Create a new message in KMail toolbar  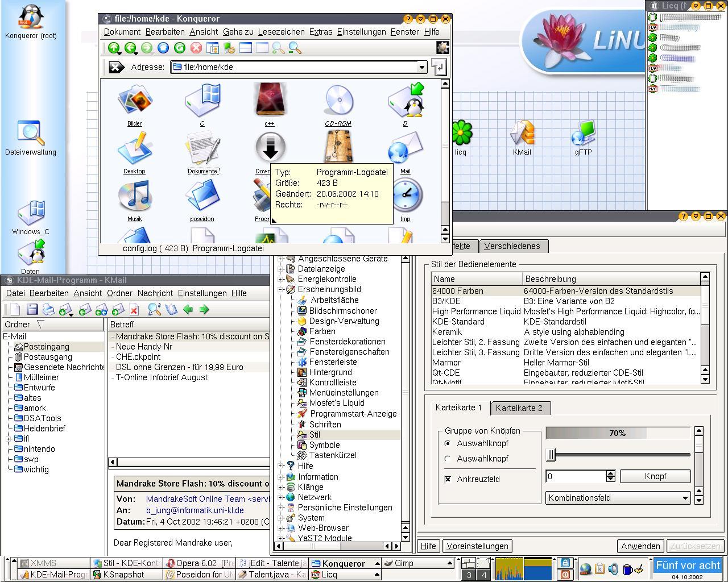15,310
